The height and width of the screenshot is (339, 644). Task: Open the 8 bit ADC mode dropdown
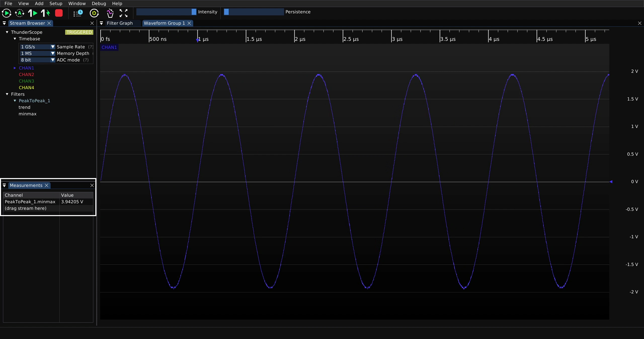tap(37, 60)
